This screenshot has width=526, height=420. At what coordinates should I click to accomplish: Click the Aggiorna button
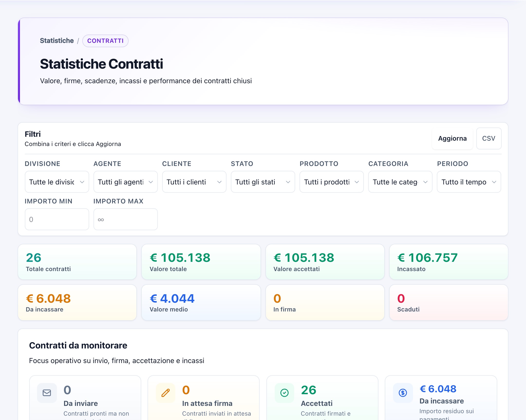(452, 138)
